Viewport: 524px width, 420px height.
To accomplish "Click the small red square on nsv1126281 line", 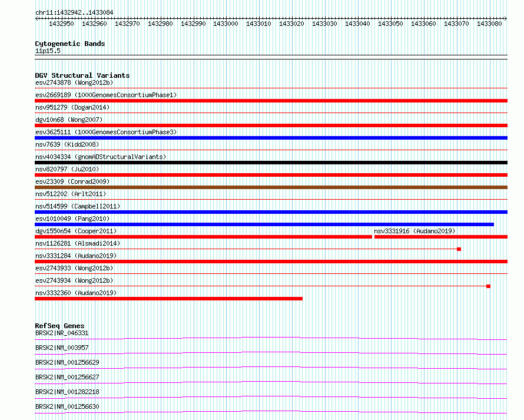I will (459, 249).
